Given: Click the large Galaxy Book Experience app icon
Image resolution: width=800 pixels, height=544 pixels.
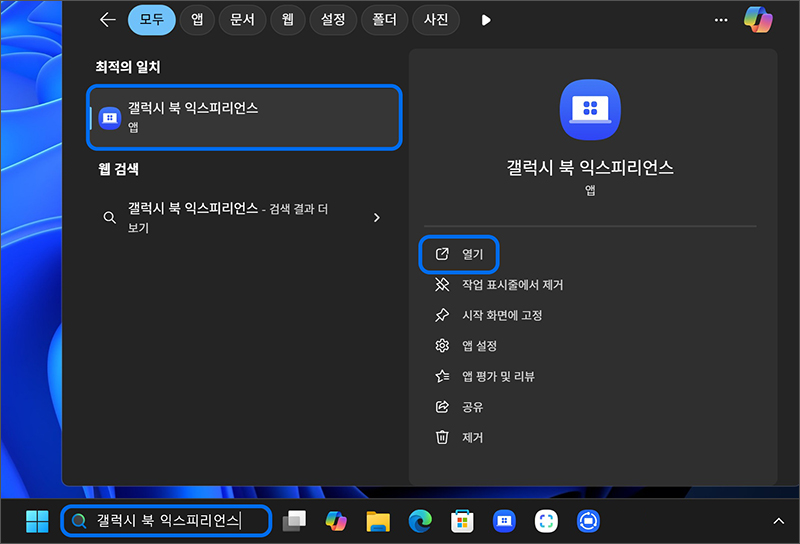Looking at the screenshot, I should click(x=590, y=109).
